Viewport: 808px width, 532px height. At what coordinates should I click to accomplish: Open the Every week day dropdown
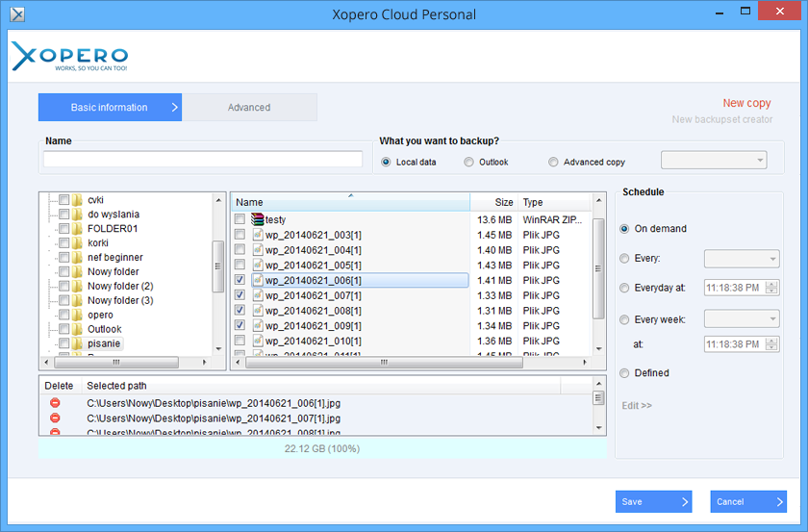[742, 319]
